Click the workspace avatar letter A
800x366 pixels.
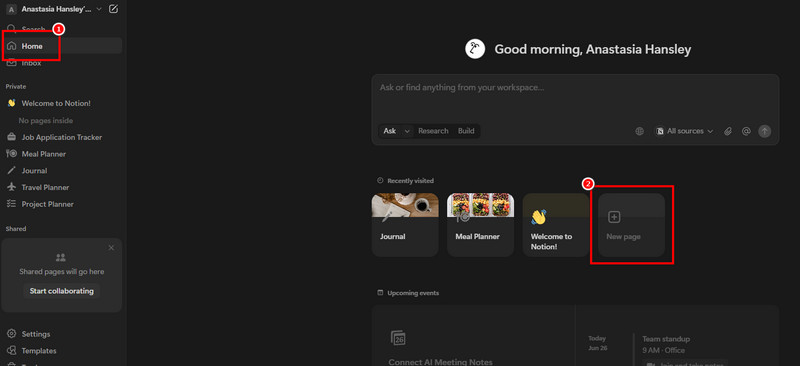point(11,9)
